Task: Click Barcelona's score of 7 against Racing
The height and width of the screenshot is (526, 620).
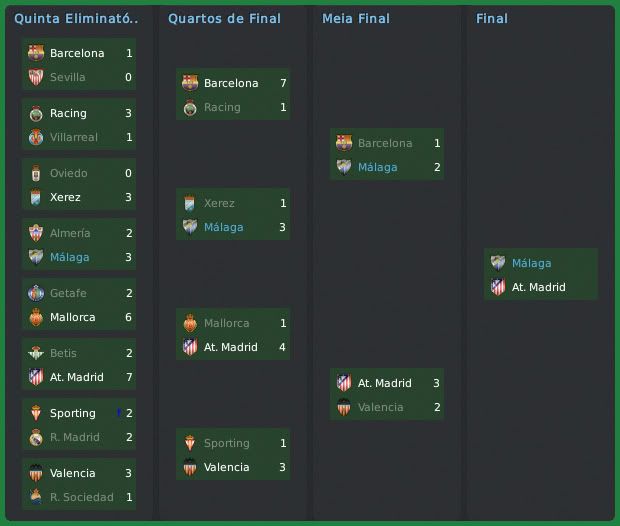Action: (284, 83)
